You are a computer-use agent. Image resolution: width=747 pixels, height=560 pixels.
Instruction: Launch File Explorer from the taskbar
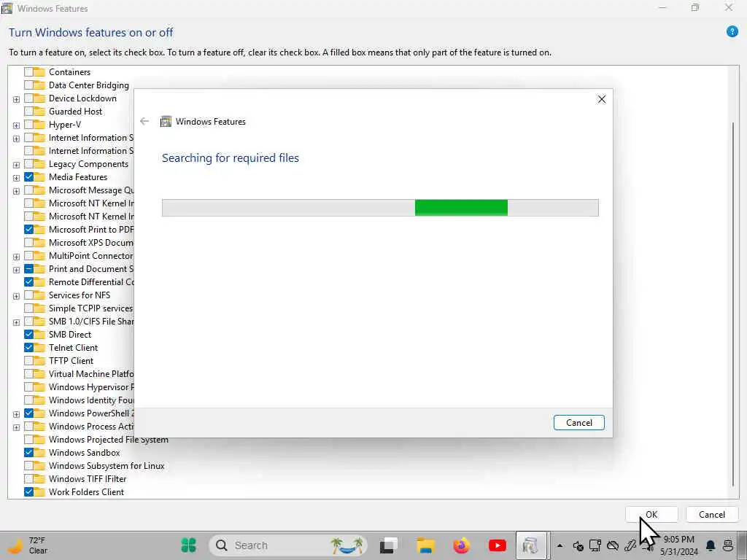point(425,545)
